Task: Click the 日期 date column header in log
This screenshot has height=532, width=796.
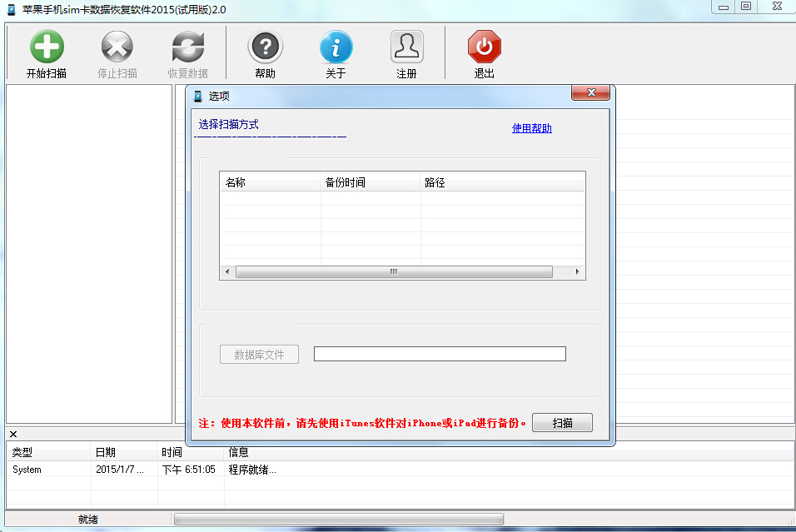Action: (124, 452)
